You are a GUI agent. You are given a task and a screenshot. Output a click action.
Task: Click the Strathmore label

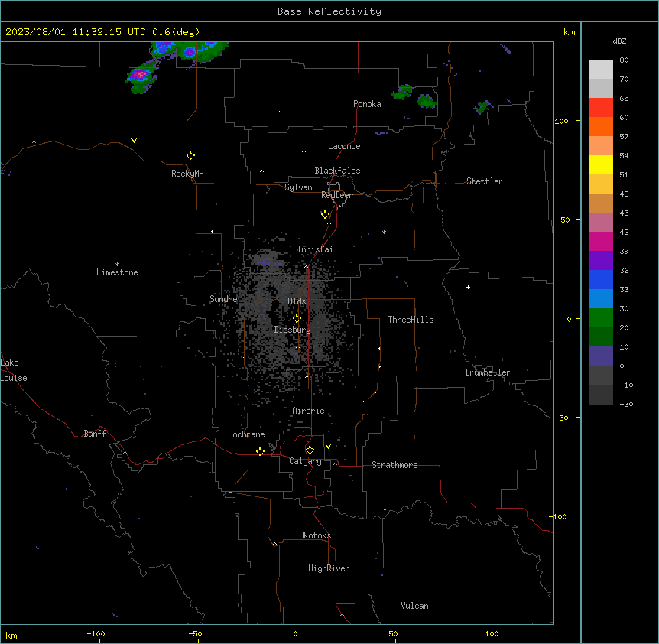(394, 465)
